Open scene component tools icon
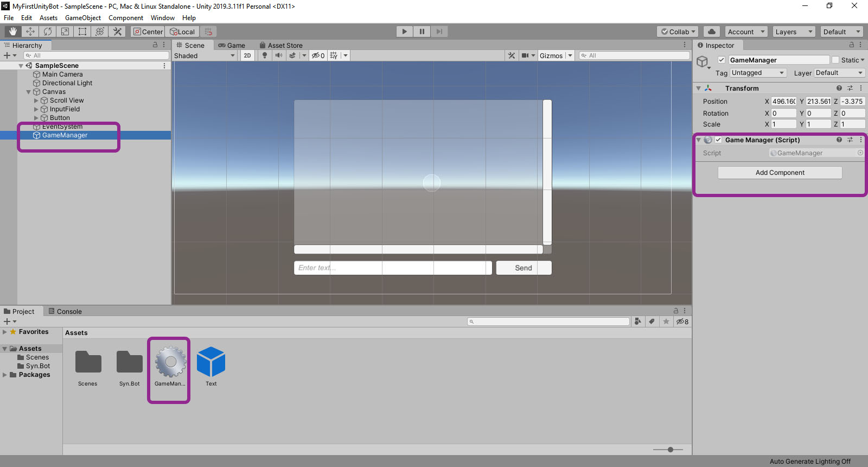The height and width of the screenshot is (467, 868). [x=512, y=55]
